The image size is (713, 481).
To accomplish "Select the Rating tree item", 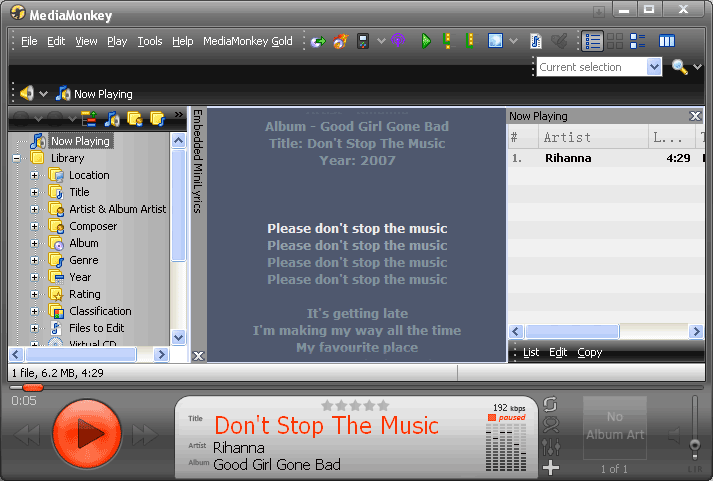I will coord(85,294).
